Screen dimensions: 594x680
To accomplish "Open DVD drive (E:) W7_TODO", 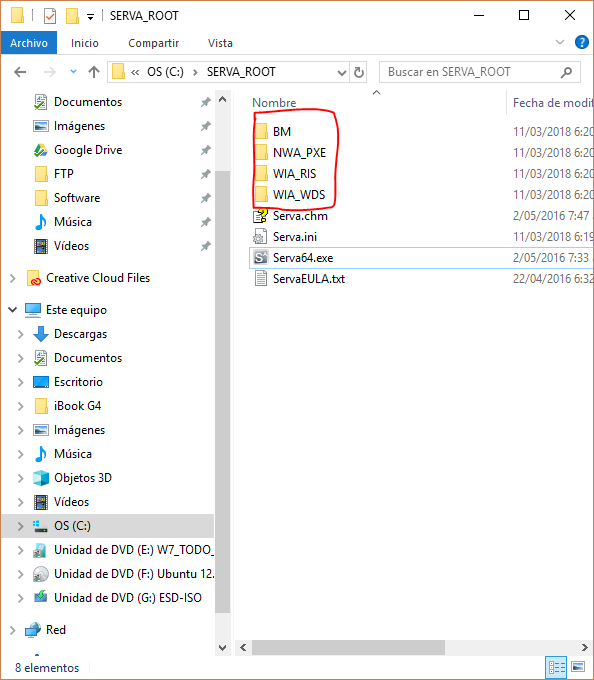I will (134, 550).
